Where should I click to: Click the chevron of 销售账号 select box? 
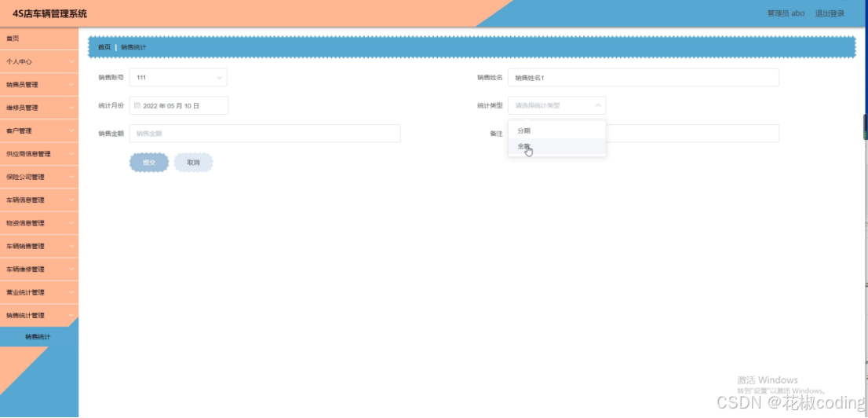[x=219, y=78]
